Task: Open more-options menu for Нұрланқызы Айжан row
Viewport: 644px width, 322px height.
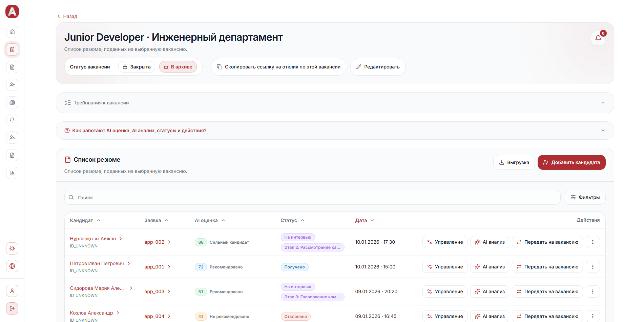Action: 593,242
